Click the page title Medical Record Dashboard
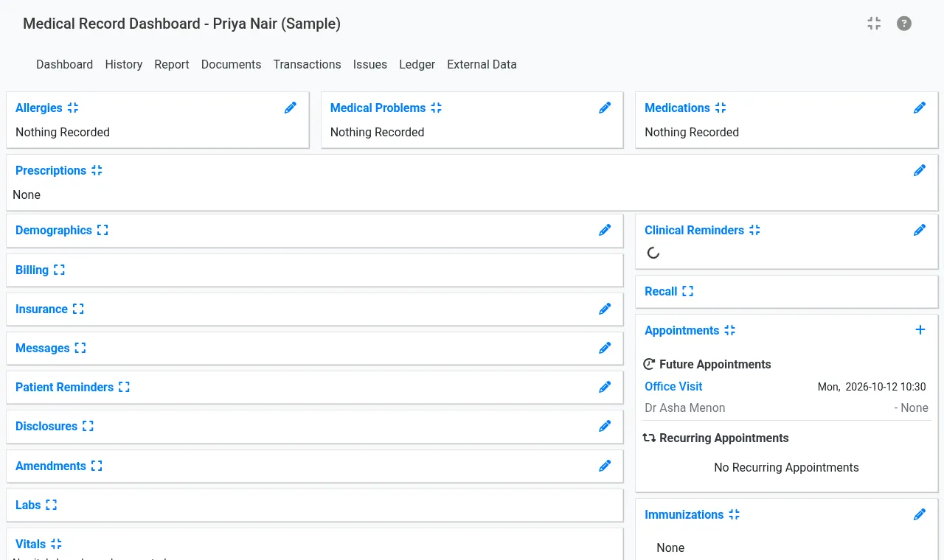The height and width of the screenshot is (560, 944). point(181,24)
